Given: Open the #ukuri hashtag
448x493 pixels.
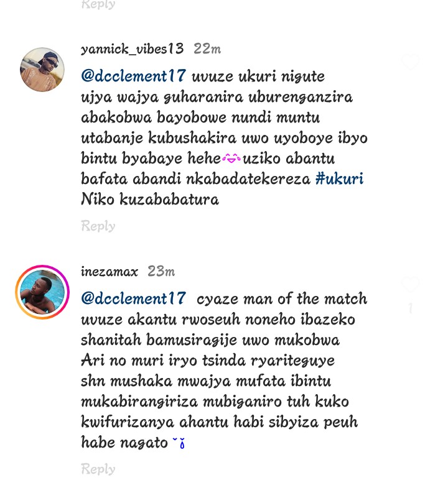Looking at the screenshot, I should [x=340, y=178].
